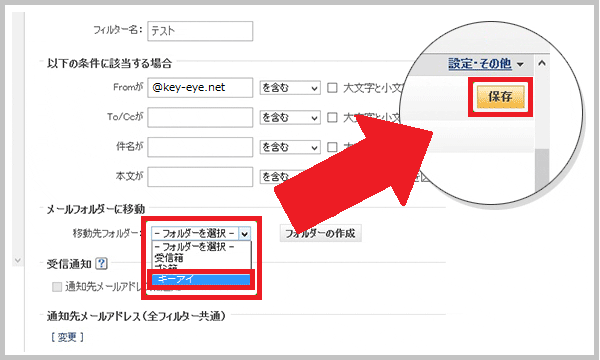Toggle the 移動先フォルダー dropdown arrow
Viewport: 600px width, 360px height.
click(x=245, y=233)
